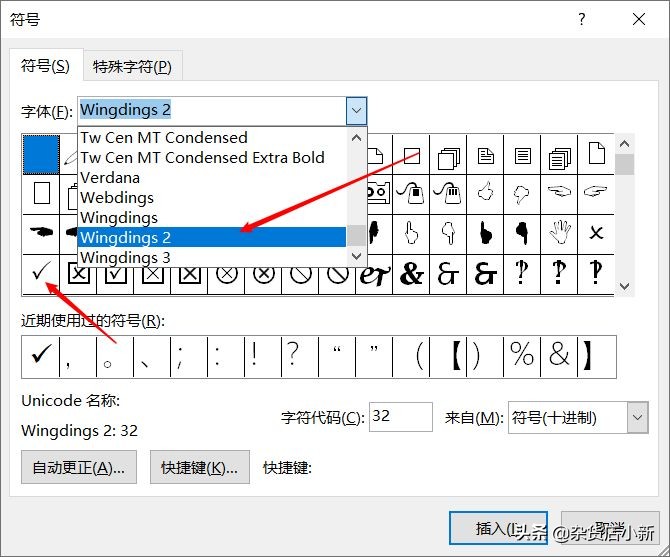Select the outlined hand pointing up
Screen dimensions: 670x557
411,233
